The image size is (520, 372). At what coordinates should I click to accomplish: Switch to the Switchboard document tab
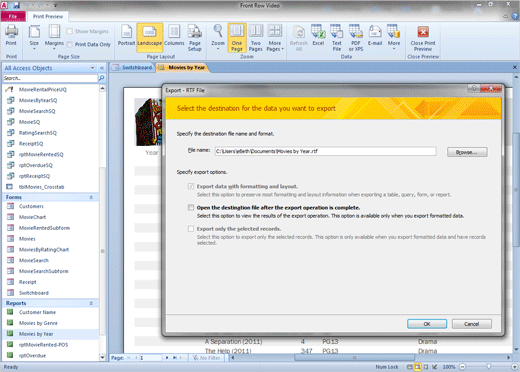coord(133,68)
